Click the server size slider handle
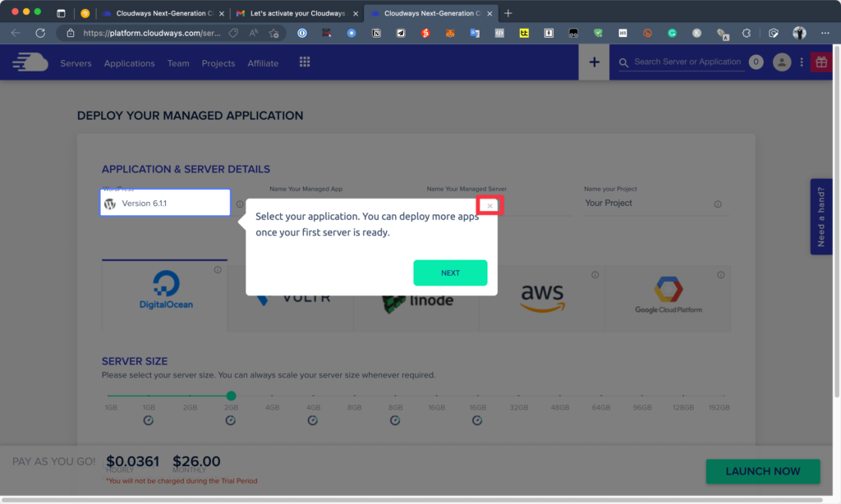 [x=231, y=396]
